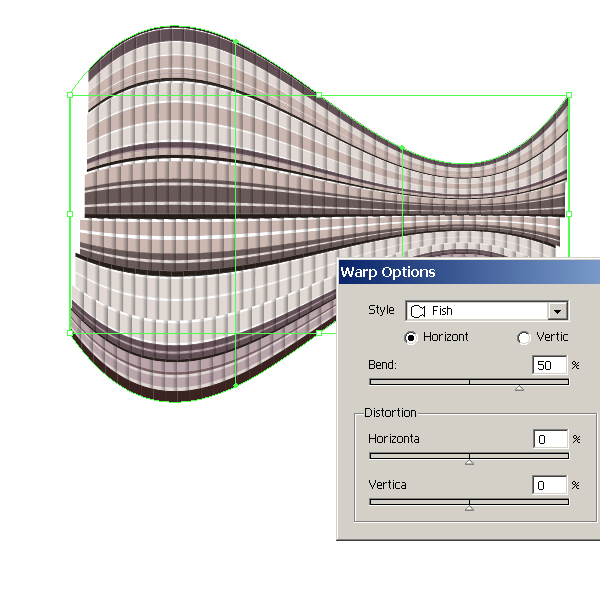The width and height of the screenshot is (600, 600).
Task: Click the fish icon in Style field
Action: click(418, 311)
